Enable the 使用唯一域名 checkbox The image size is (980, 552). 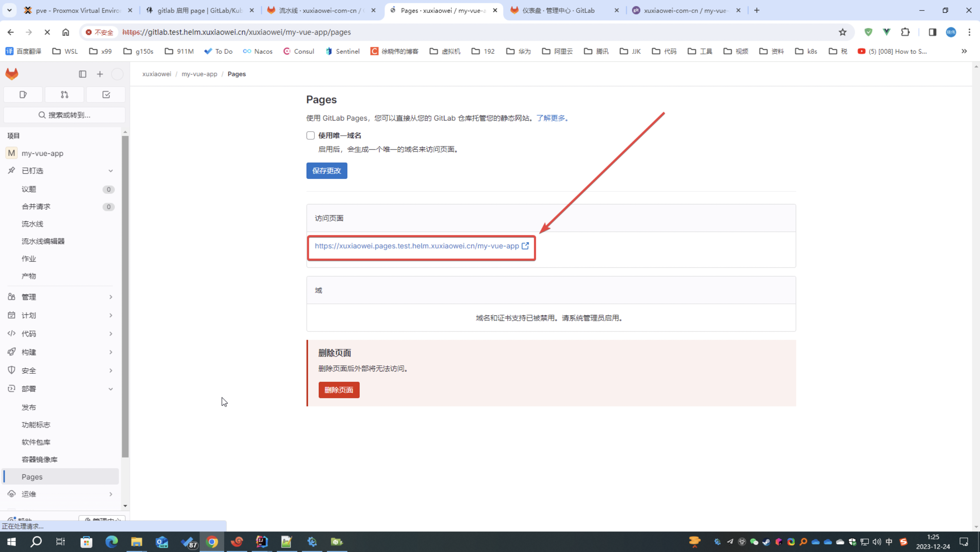[x=311, y=135]
